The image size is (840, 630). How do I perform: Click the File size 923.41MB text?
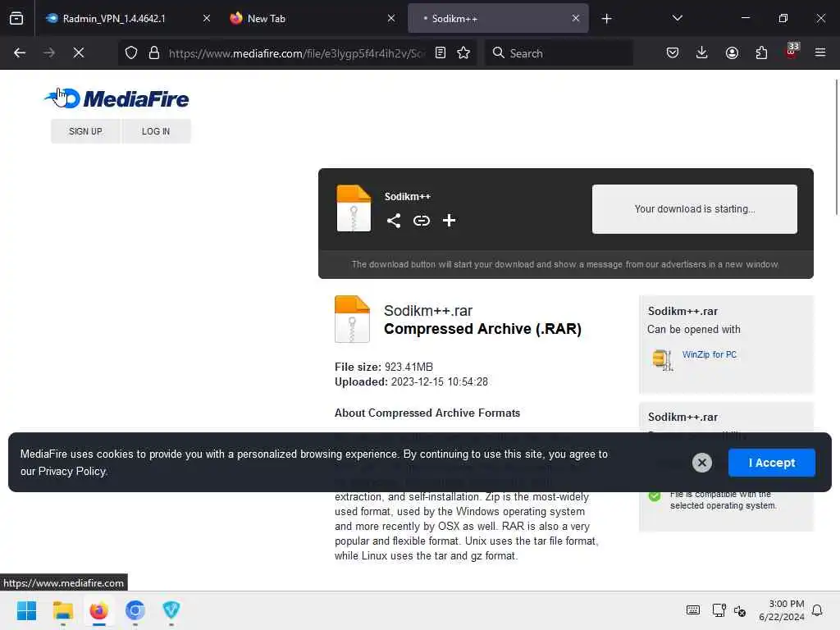(384, 367)
